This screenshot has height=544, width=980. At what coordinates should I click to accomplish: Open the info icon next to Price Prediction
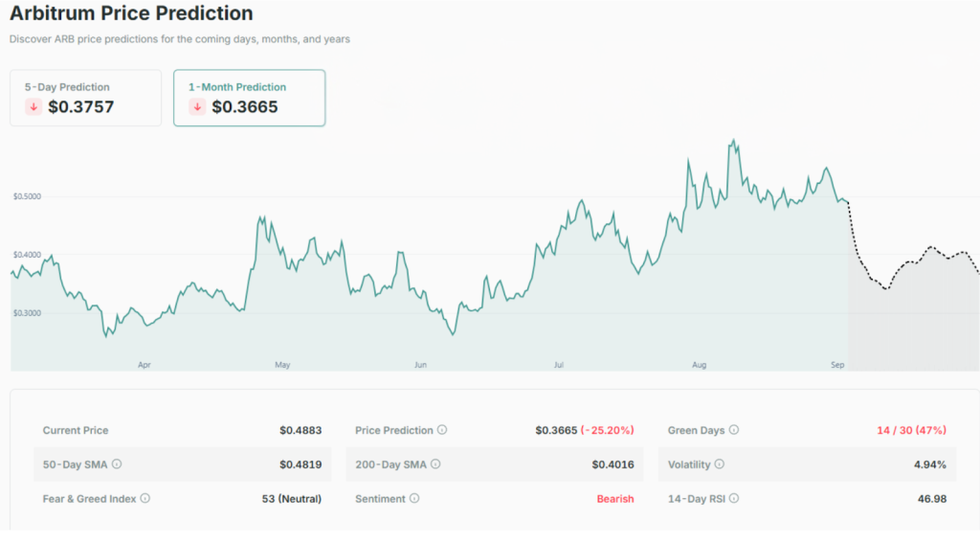(x=442, y=430)
